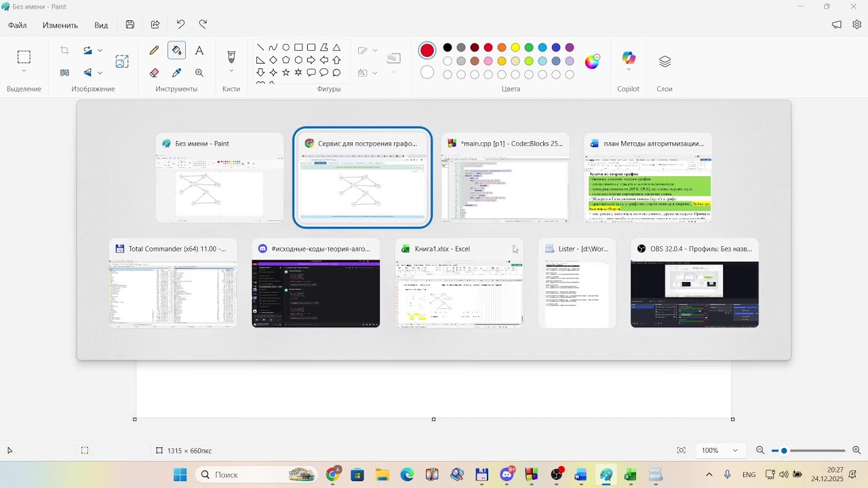Viewport: 868px width, 488px height.
Task: Click the Save icon in title bar
Action: coord(130,24)
